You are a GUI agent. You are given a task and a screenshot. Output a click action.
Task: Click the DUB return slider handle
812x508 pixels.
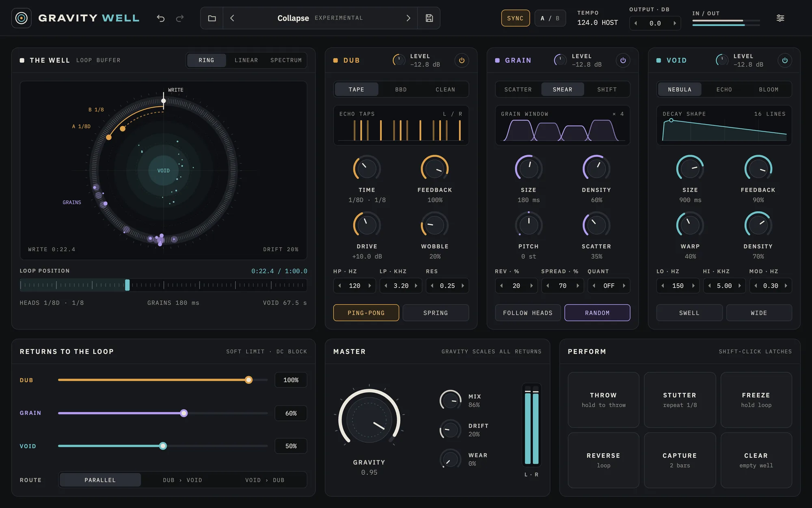pyautogui.click(x=248, y=380)
